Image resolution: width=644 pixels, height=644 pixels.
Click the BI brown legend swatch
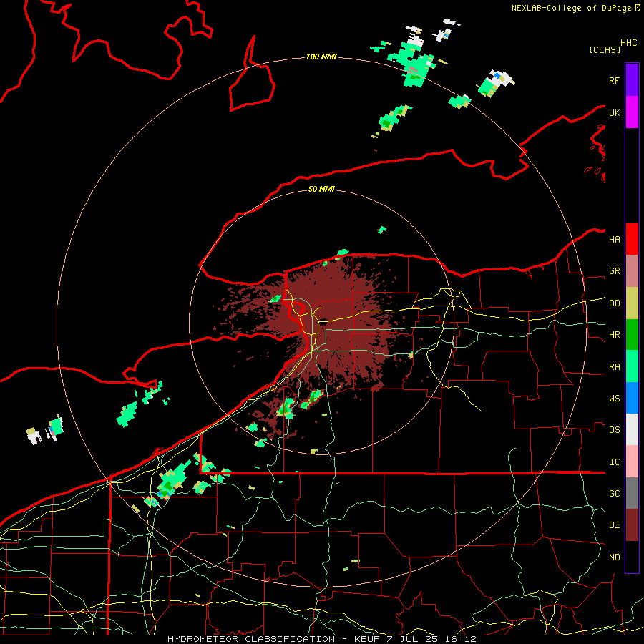click(x=632, y=525)
